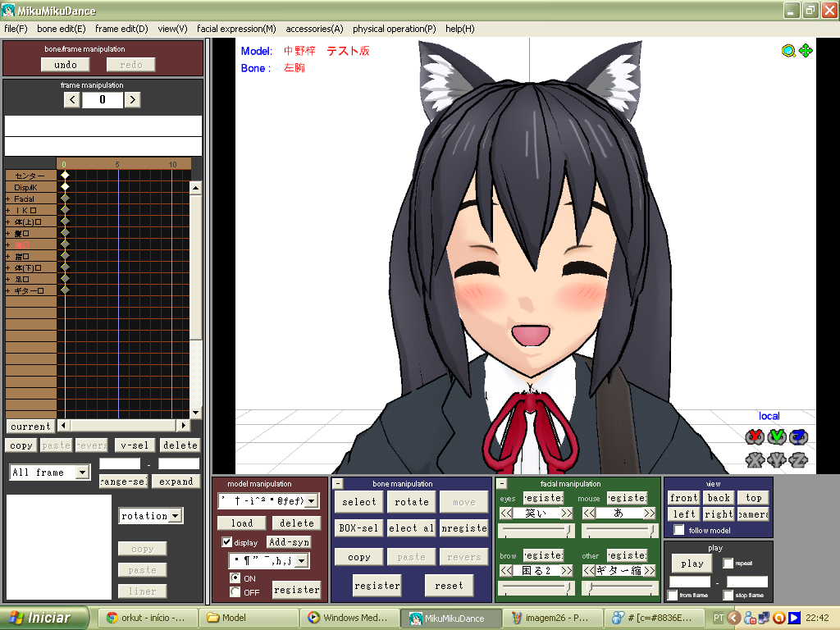Click the gray X-axis move icon

coord(755,459)
